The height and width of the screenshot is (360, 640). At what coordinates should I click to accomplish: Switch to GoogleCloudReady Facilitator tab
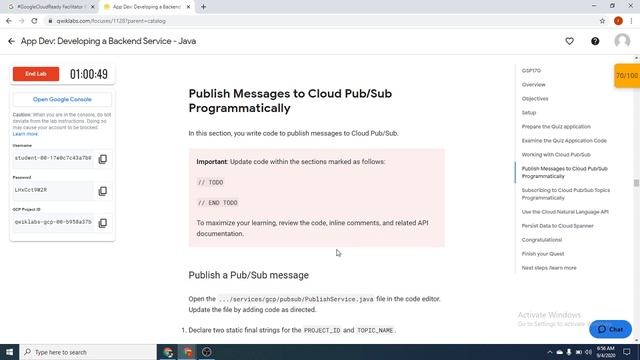tap(51, 7)
